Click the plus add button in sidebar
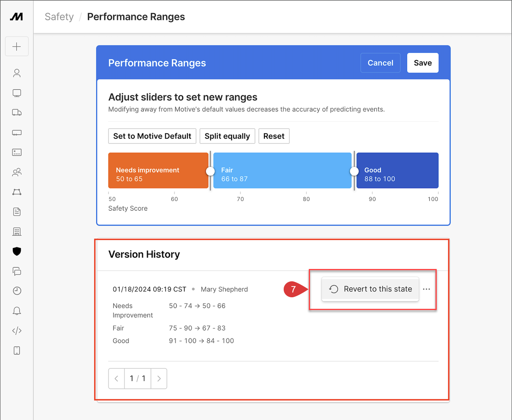 click(17, 47)
